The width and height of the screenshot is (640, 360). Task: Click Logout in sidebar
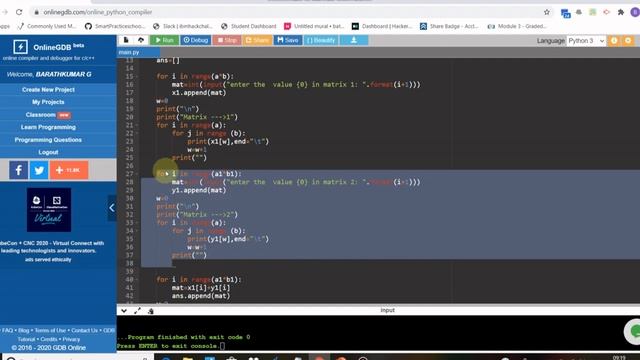[48, 152]
